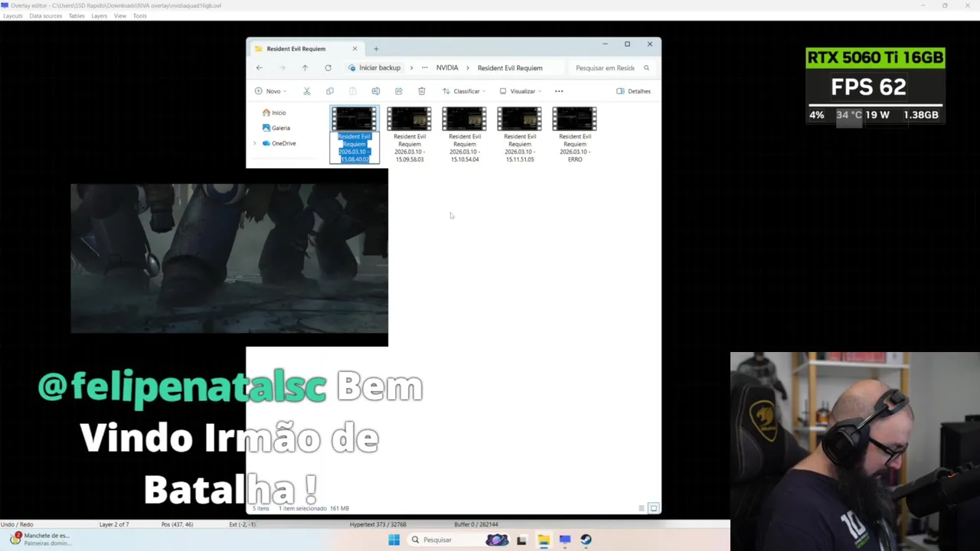980x551 pixels.
Task: Open the See more three-dots menu
Action: (559, 91)
